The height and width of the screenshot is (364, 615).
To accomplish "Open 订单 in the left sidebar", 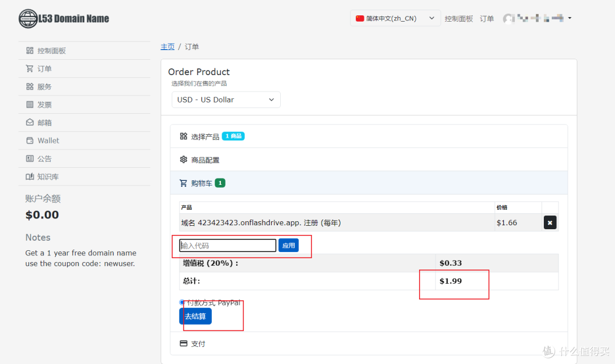I will coord(84,69).
